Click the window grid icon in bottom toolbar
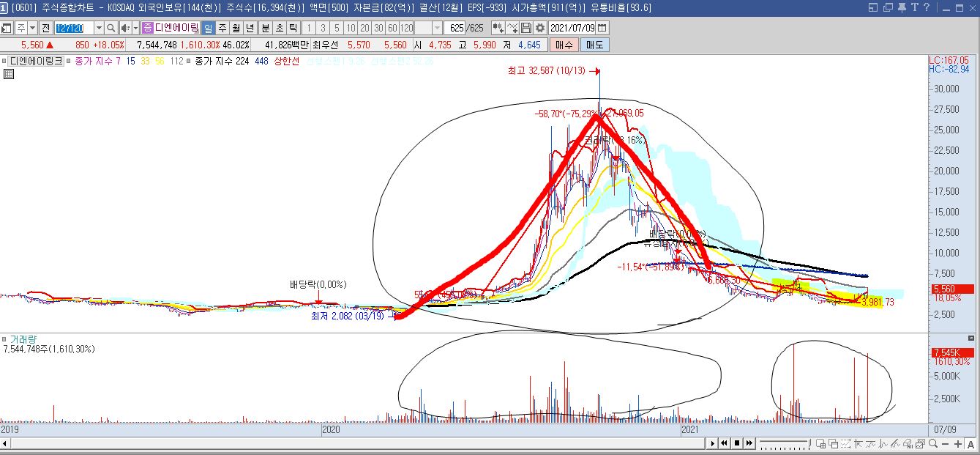 [820, 444]
